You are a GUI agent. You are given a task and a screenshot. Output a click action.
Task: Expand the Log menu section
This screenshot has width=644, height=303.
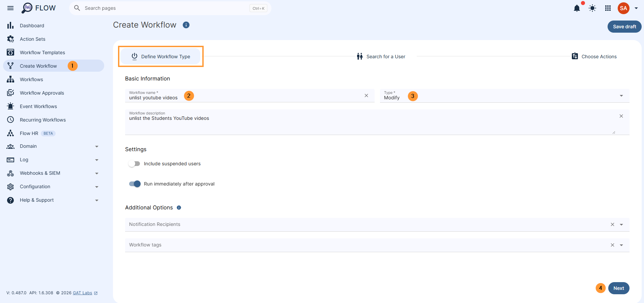tap(97, 160)
